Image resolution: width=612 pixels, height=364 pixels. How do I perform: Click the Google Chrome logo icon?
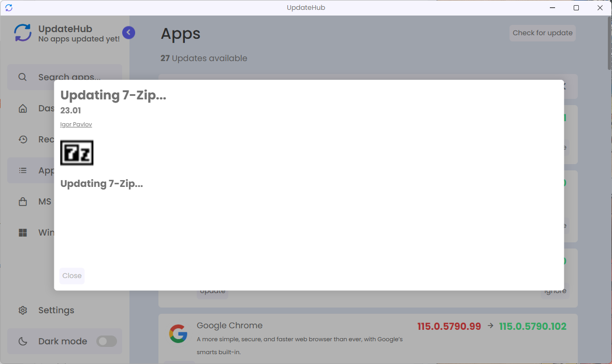(178, 333)
